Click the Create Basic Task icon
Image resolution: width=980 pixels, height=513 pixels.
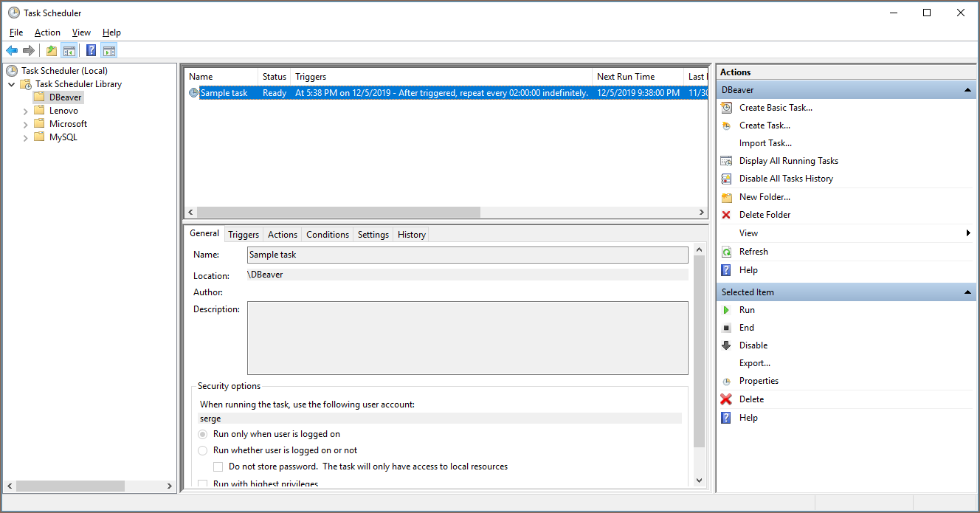click(726, 108)
